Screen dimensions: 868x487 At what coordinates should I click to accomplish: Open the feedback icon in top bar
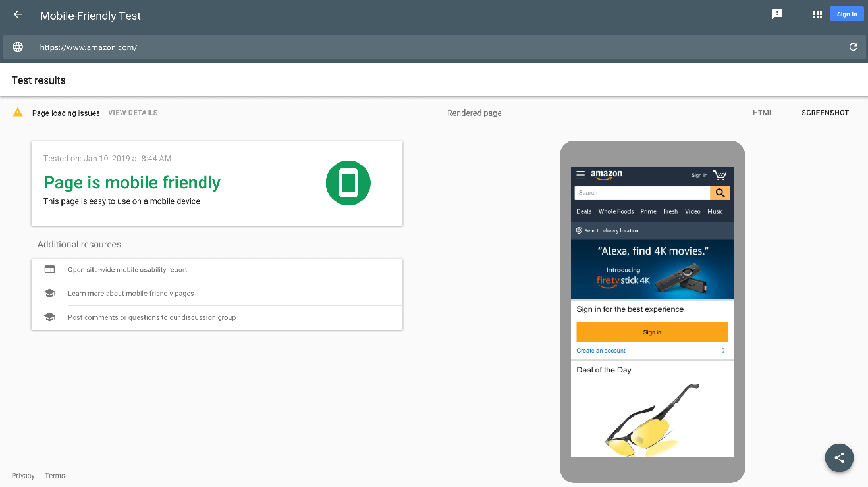tap(777, 14)
